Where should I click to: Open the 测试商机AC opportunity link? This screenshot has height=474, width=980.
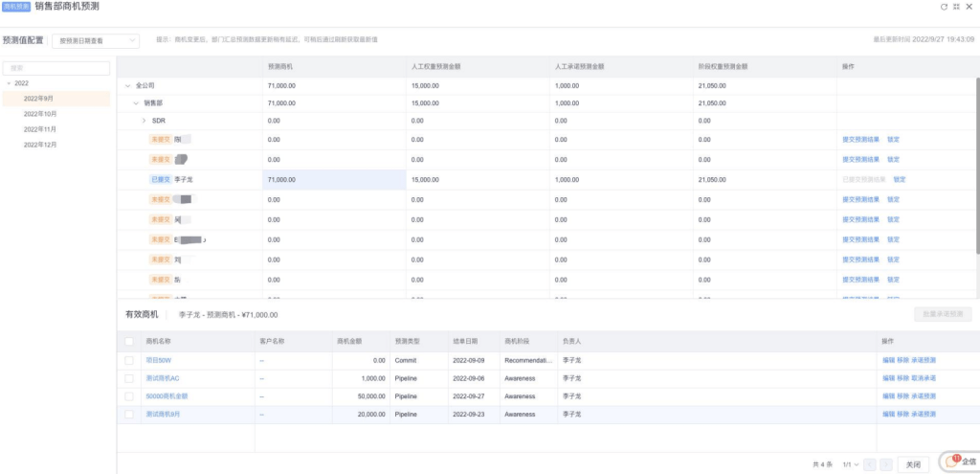tap(162, 378)
